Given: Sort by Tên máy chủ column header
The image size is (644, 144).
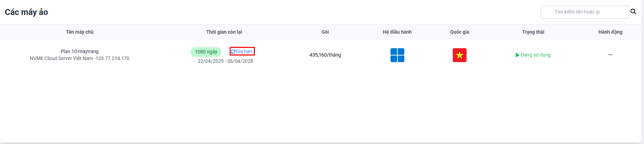Looking at the screenshot, I should point(80,32).
